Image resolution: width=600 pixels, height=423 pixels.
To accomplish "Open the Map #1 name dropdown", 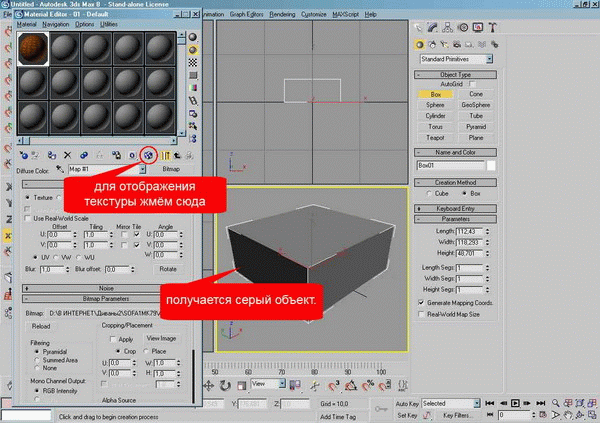I will pyautogui.click(x=143, y=171).
